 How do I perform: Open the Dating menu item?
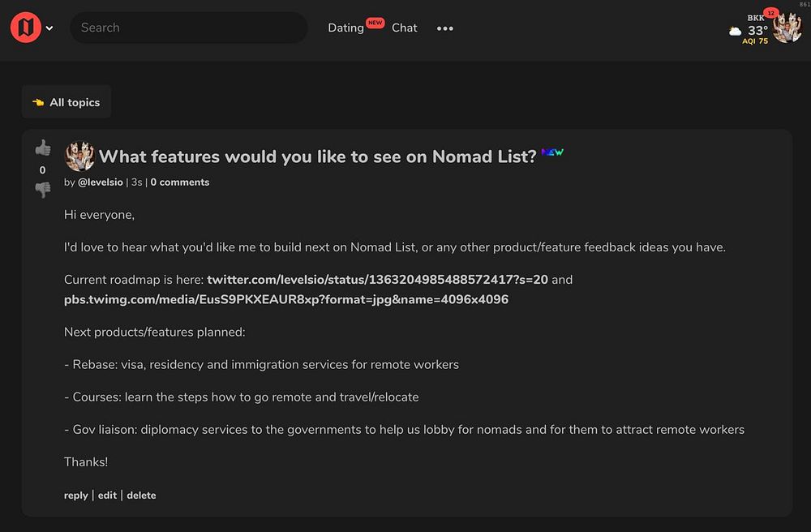pos(345,28)
